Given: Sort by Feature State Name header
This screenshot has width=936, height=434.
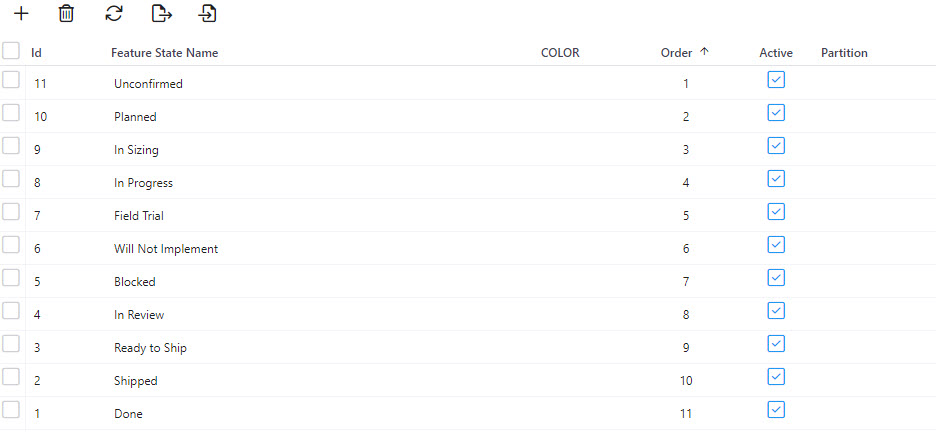Looking at the screenshot, I should 164,53.
